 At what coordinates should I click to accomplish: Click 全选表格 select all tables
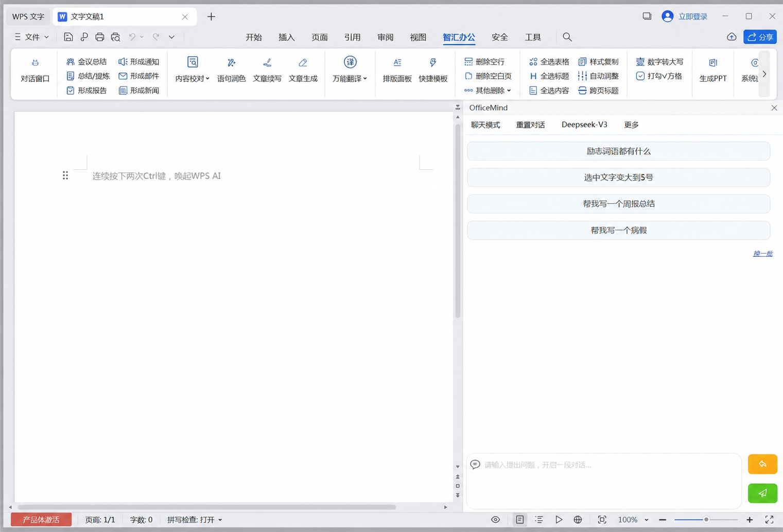(x=549, y=62)
